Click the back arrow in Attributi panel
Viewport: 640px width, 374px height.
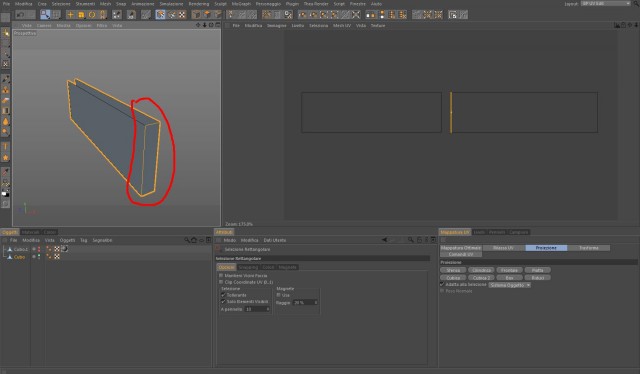pos(384,240)
